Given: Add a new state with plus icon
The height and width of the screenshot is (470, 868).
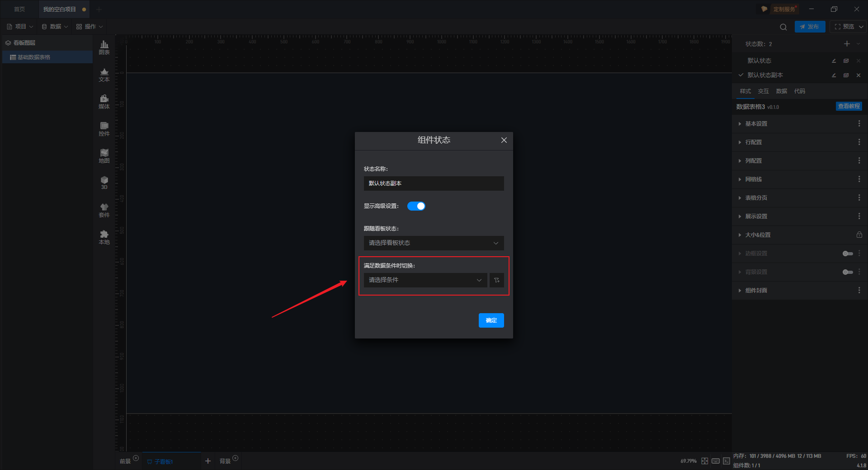Looking at the screenshot, I should click(x=847, y=44).
